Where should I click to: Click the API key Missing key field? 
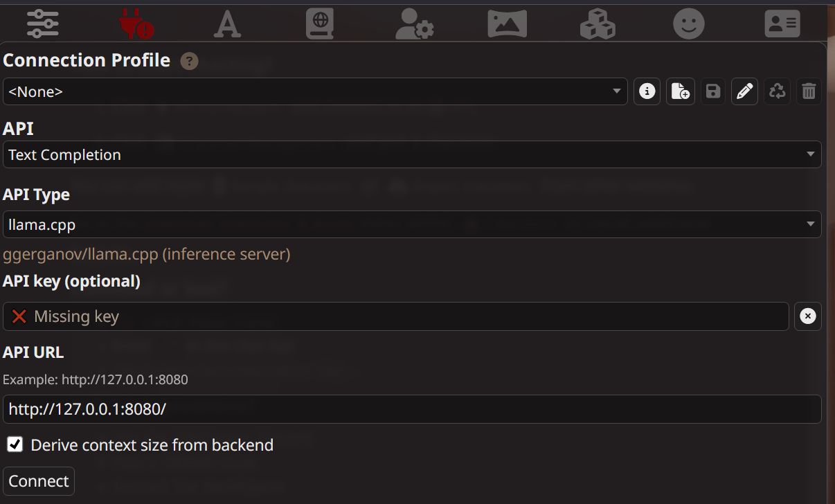(396, 316)
